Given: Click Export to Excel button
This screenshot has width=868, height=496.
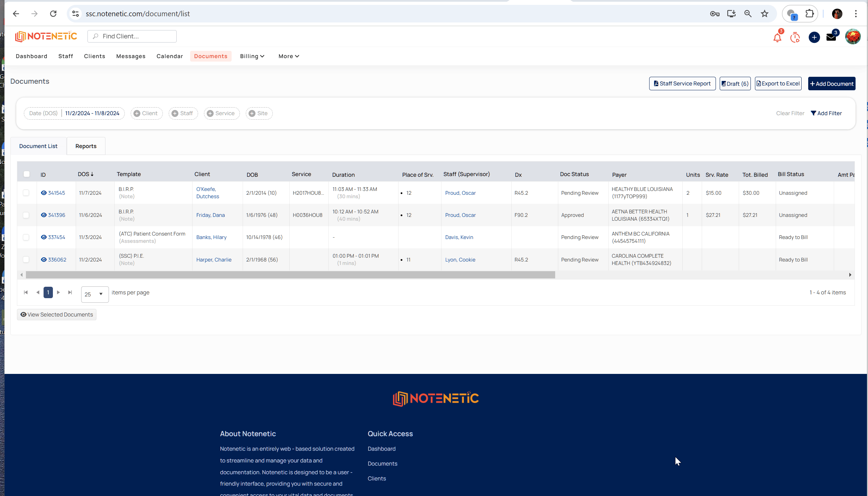Looking at the screenshot, I should (x=778, y=84).
